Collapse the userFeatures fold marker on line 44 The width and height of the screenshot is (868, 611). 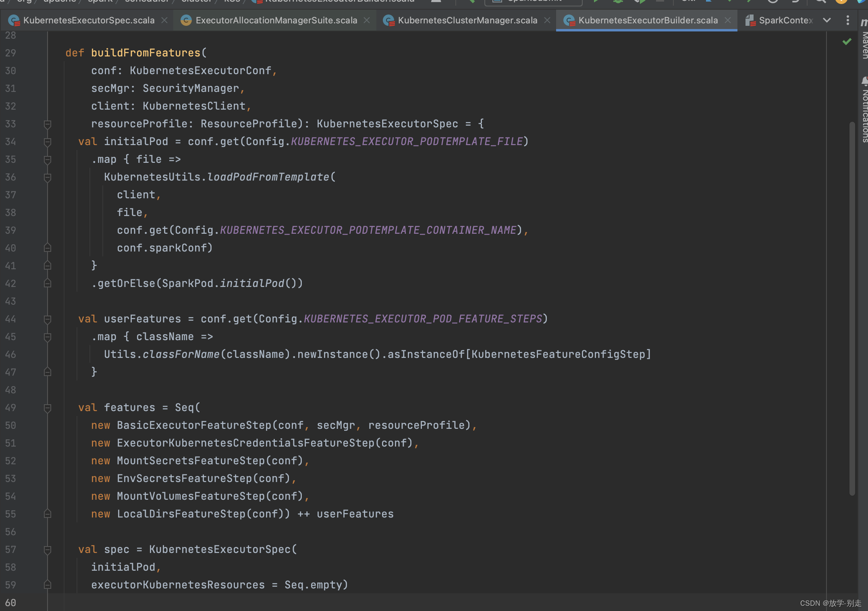48,319
